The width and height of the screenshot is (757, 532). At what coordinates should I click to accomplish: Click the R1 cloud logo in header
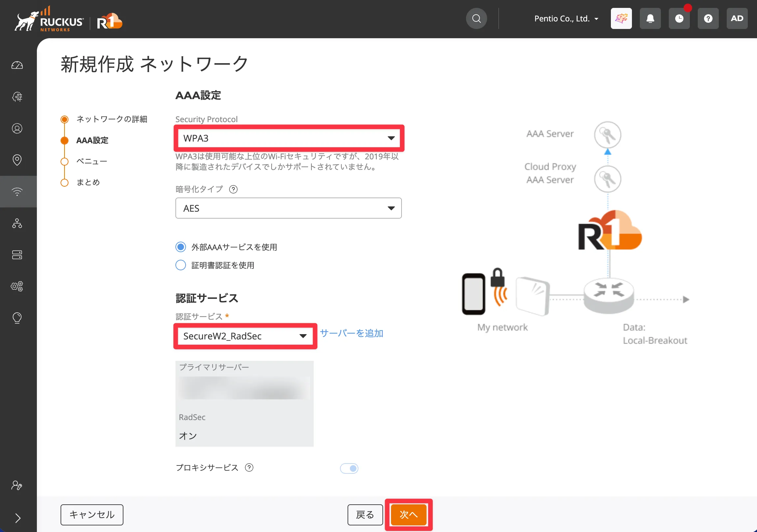tap(110, 21)
